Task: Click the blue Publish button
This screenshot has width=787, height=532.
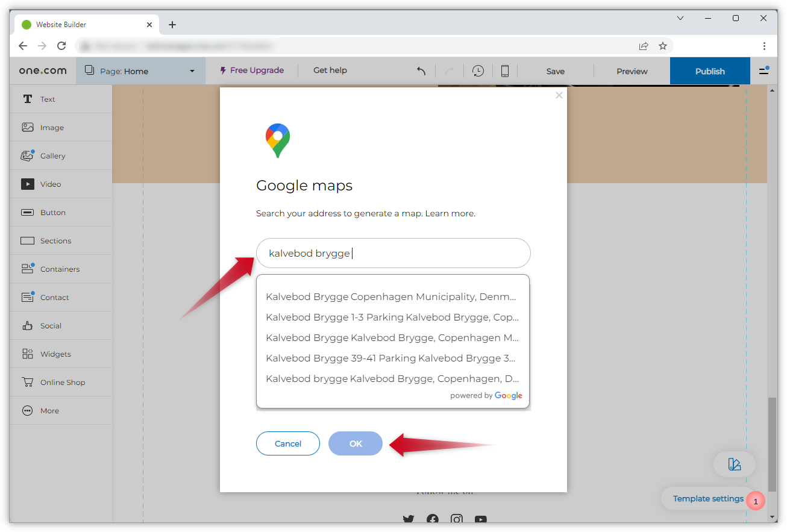Action: 710,71
